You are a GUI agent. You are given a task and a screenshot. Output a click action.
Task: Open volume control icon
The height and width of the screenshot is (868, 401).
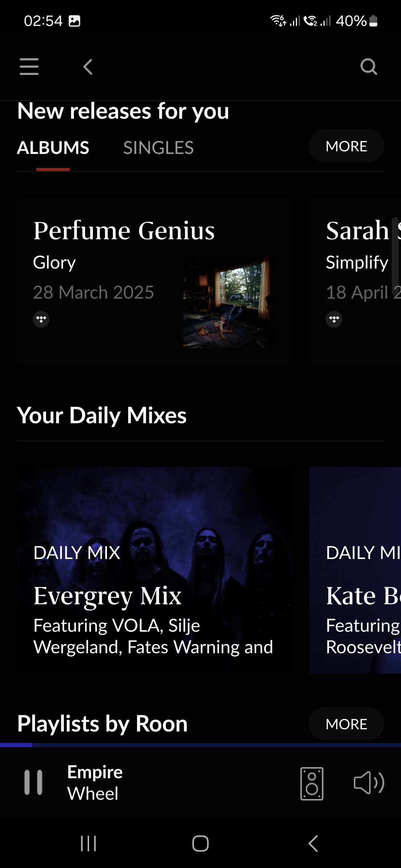pyautogui.click(x=369, y=783)
